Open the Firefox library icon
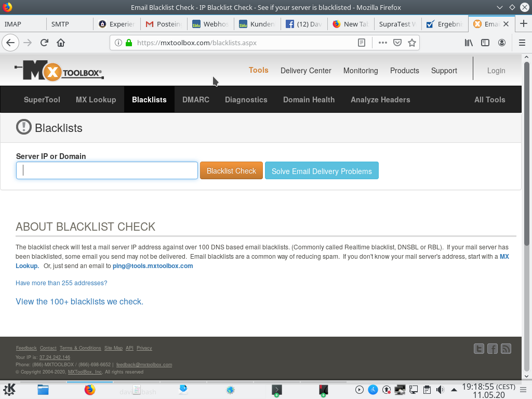Image resolution: width=532 pixels, height=399 pixels. 469,43
